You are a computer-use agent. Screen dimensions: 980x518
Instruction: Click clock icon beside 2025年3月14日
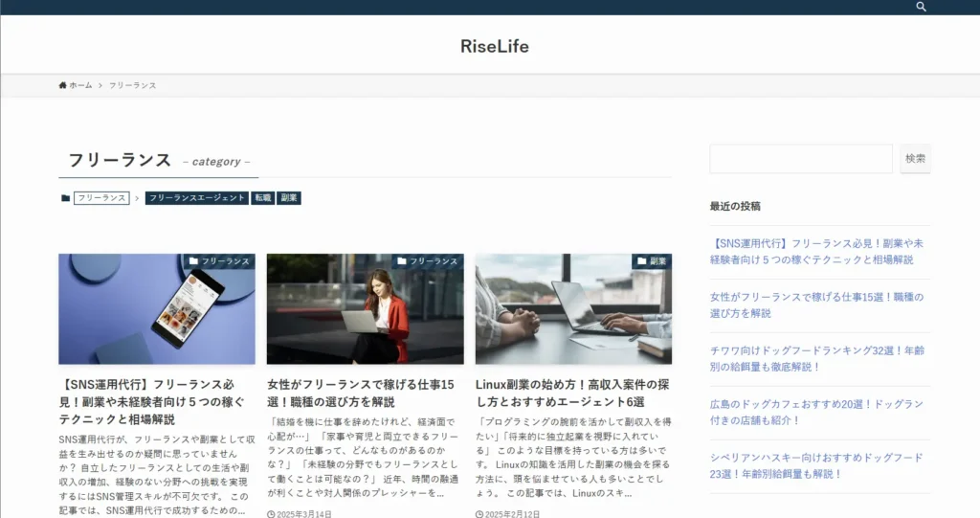271,514
